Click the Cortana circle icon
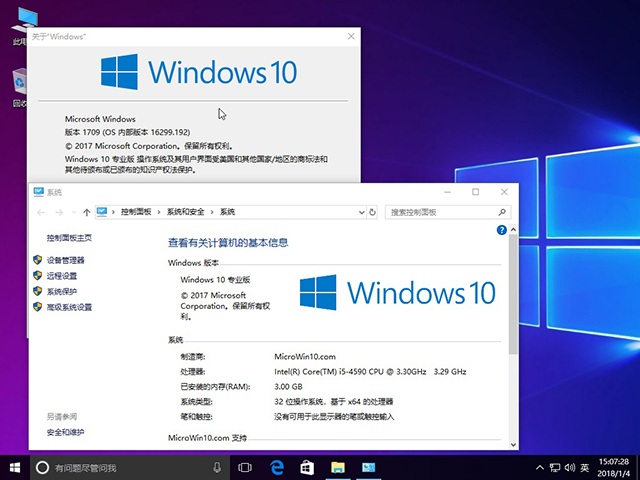This screenshot has width=640, height=480. (42, 468)
